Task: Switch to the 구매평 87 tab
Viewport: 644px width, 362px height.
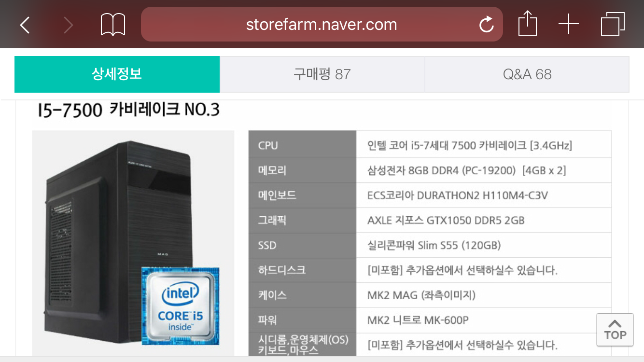Action: 322,74
